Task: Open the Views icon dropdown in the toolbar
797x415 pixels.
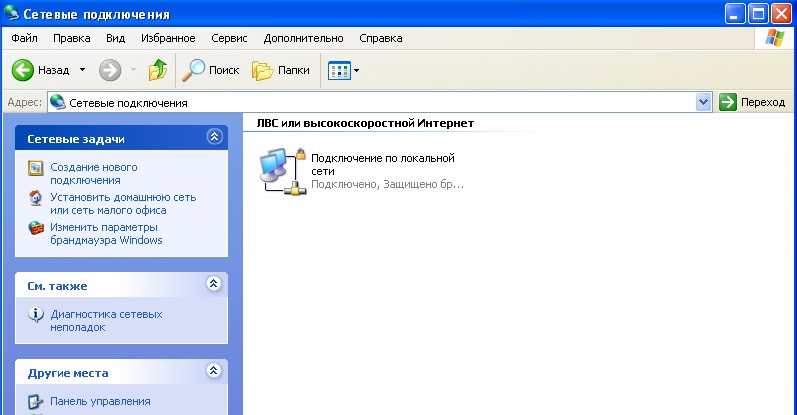Action: [344, 71]
